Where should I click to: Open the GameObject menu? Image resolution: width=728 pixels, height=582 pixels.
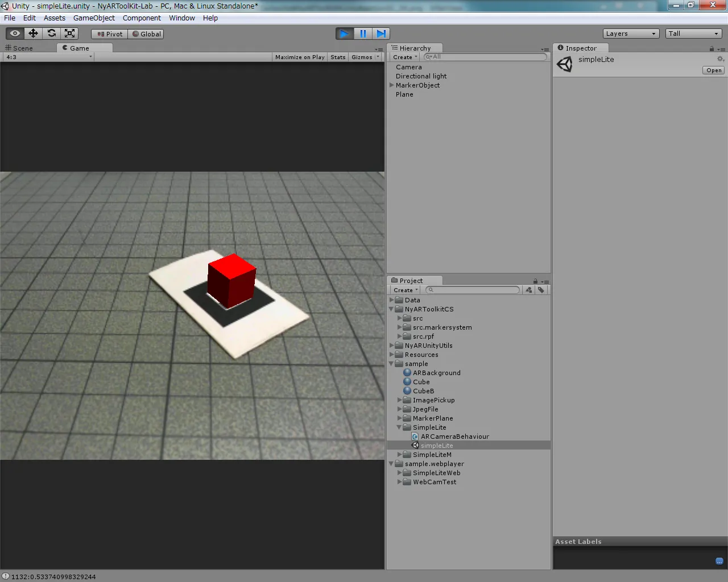[x=94, y=18]
